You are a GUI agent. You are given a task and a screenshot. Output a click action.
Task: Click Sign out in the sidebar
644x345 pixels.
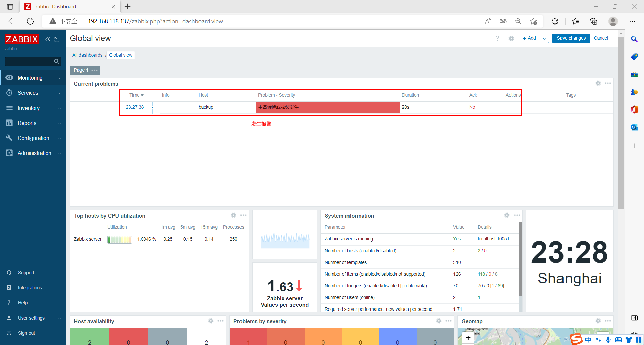26,333
